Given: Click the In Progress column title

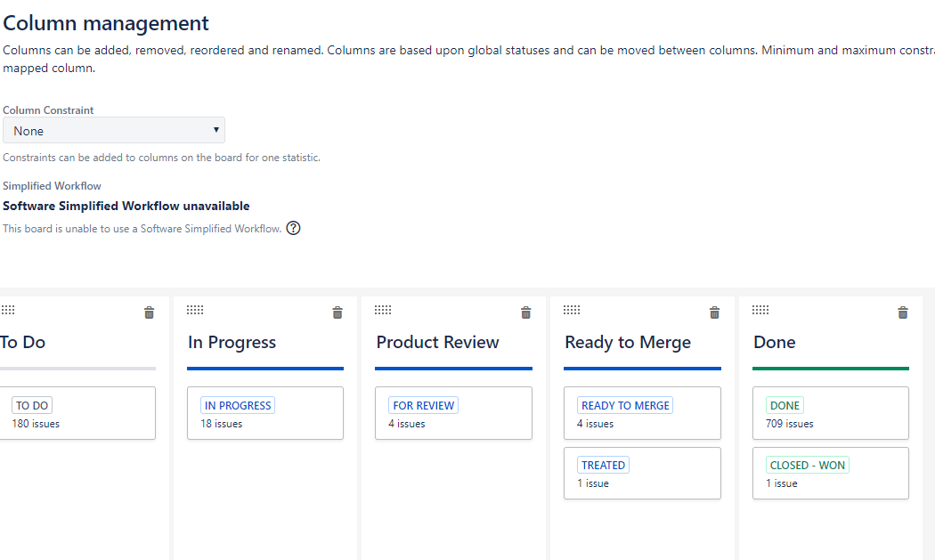Looking at the screenshot, I should 232,343.
